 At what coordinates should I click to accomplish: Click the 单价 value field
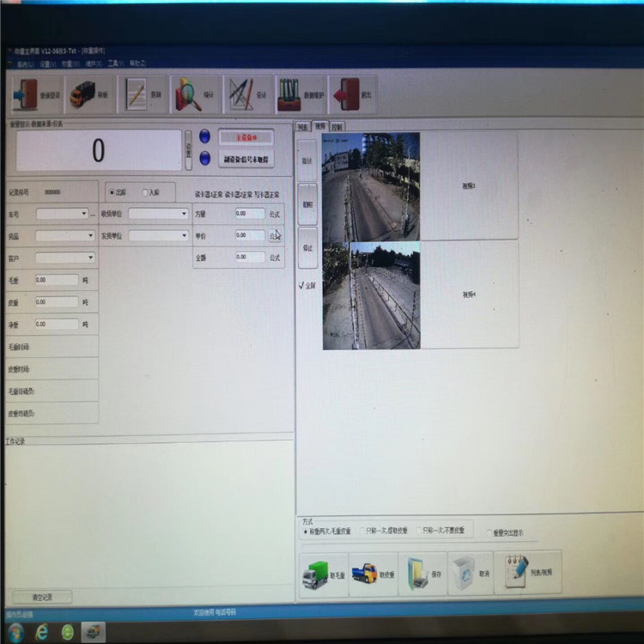(x=250, y=235)
